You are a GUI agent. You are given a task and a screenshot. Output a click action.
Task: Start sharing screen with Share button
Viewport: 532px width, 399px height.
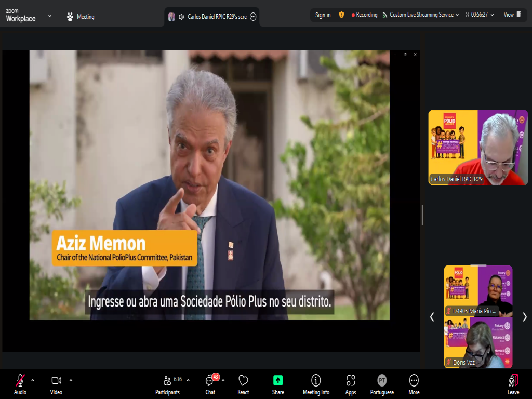tap(278, 383)
